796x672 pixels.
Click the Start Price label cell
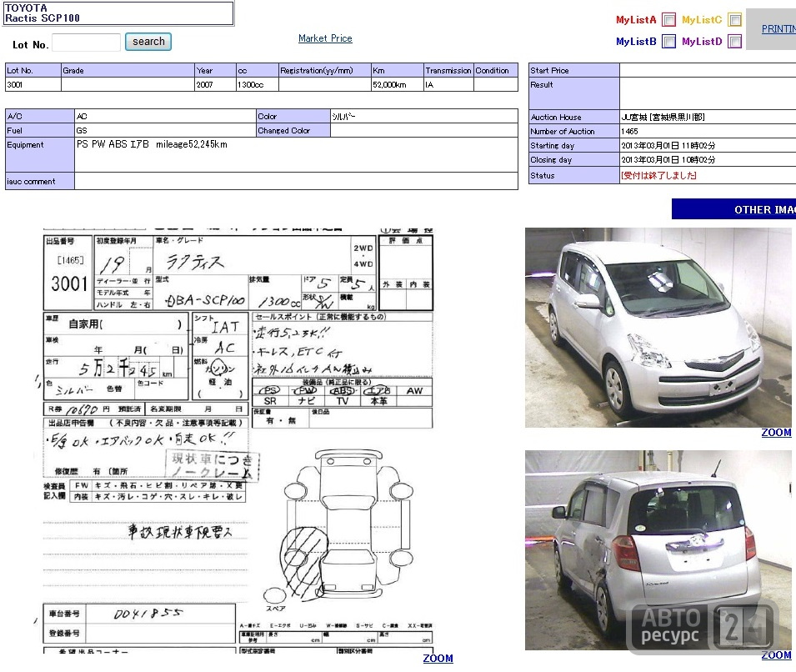(x=573, y=71)
